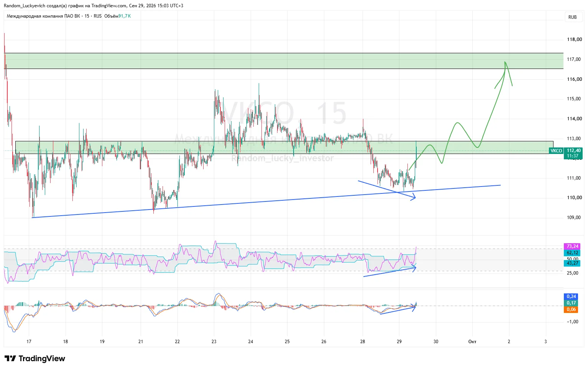Select date 23 on the time axis

(214, 342)
